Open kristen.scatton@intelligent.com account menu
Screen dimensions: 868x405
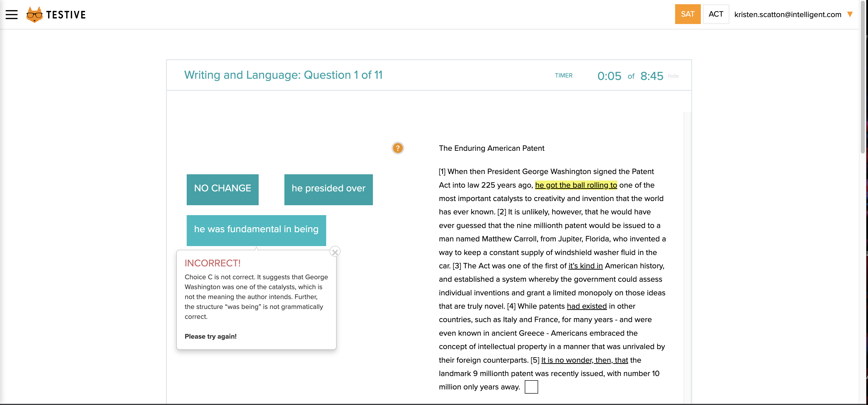(787, 15)
